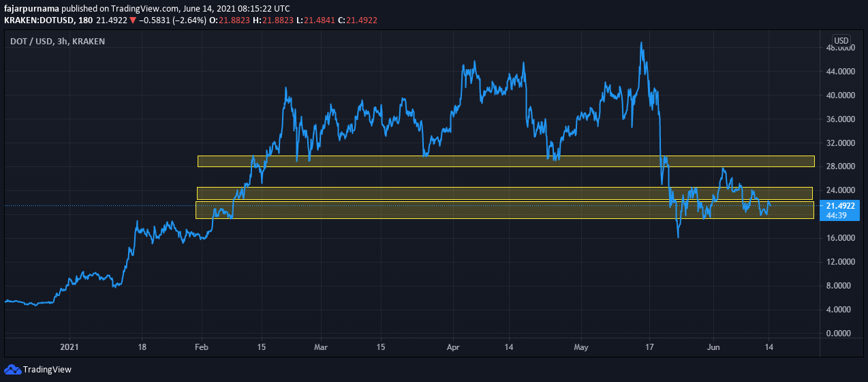Screen dimensions: 868x382
Task: Click the Jun label on time axis
Action: click(x=713, y=347)
